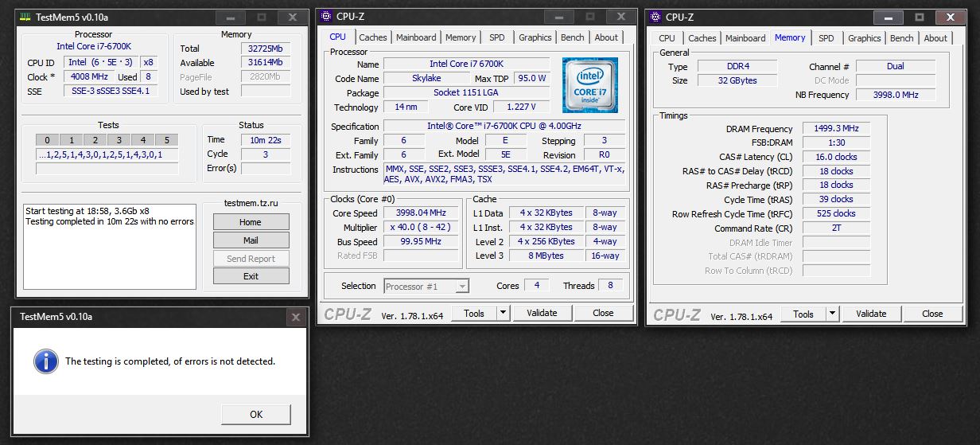Switch to CPU tab in CPU-Z Memory window

(667, 38)
